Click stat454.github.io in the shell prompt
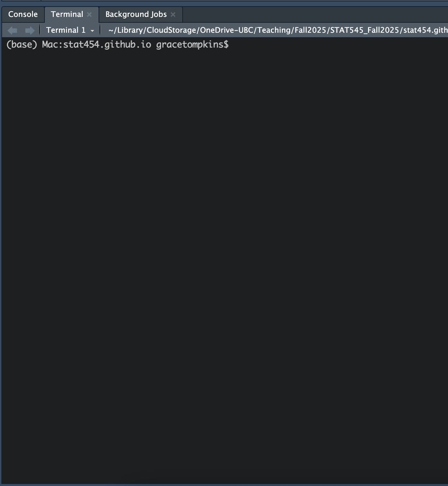Image resolution: width=448 pixels, height=486 pixels. point(107,45)
